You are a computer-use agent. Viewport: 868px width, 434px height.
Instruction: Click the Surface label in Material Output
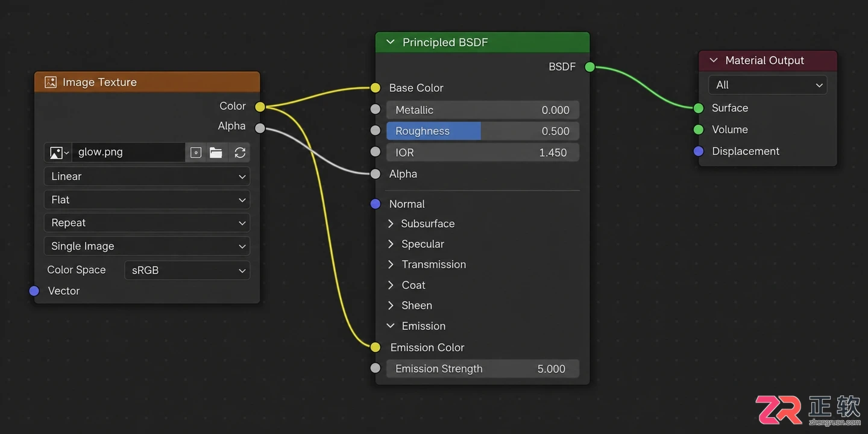coord(730,108)
